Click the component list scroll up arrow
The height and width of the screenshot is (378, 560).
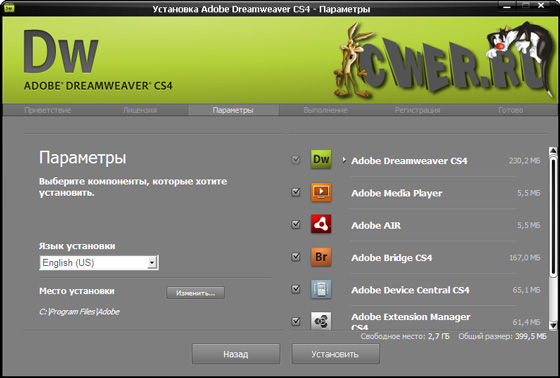click(x=552, y=150)
